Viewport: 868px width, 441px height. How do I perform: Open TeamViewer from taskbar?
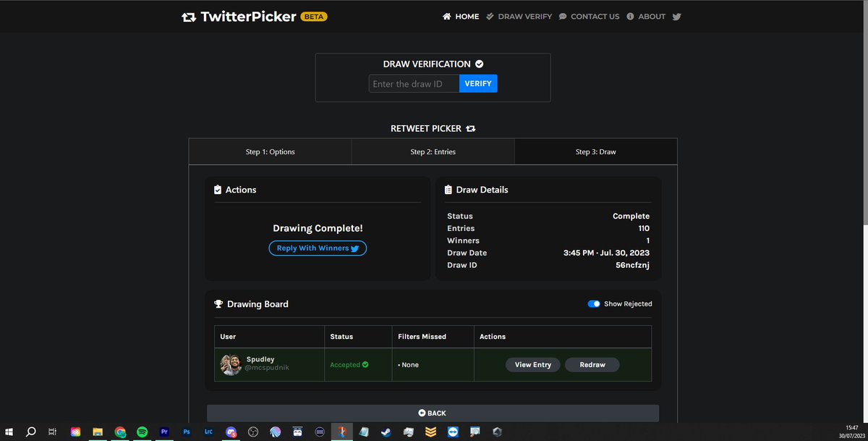[x=453, y=432]
